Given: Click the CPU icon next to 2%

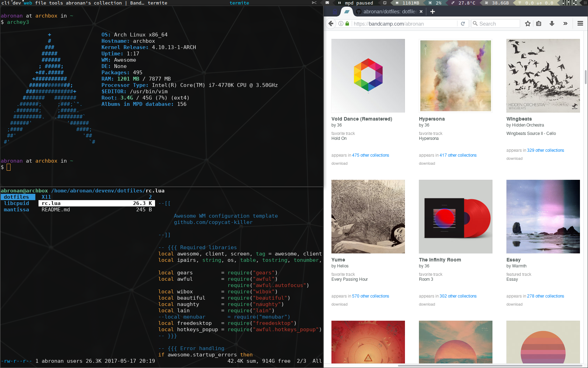Looking at the screenshot, I should coord(430,3).
